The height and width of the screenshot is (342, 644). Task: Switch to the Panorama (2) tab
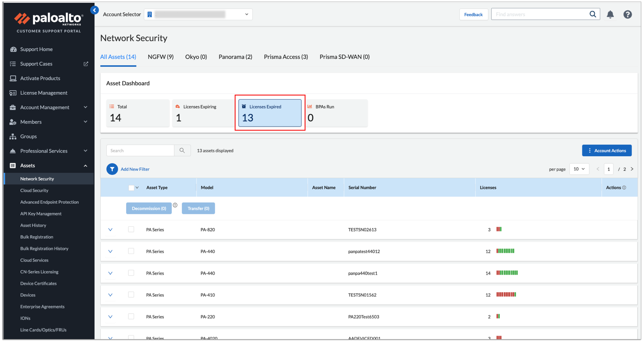point(235,57)
